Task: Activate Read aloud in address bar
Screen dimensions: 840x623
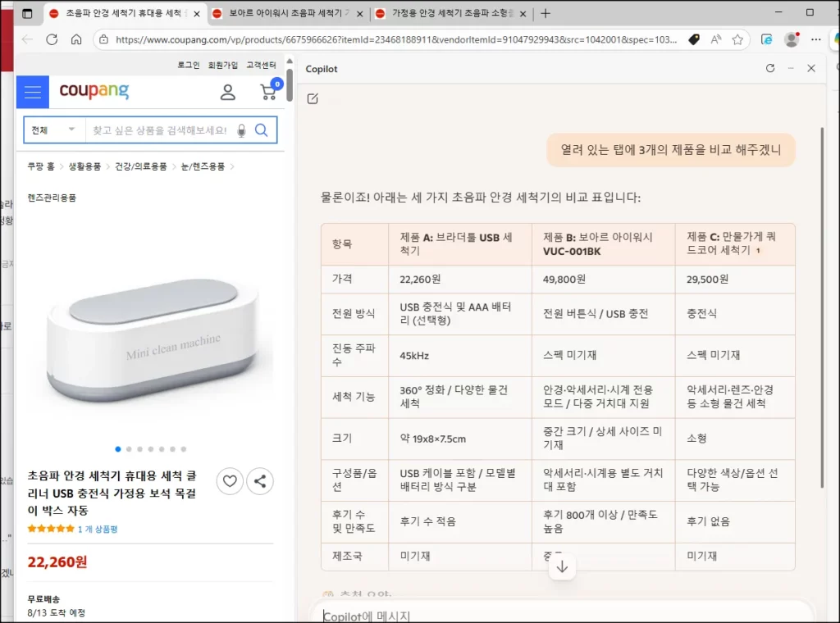Action: (716, 39)
